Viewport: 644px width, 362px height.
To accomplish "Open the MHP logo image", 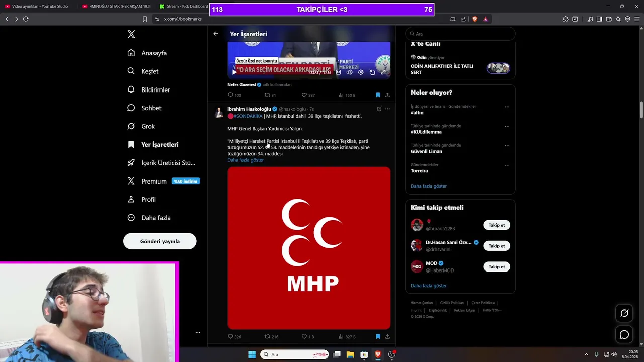I will click(309, 248).
